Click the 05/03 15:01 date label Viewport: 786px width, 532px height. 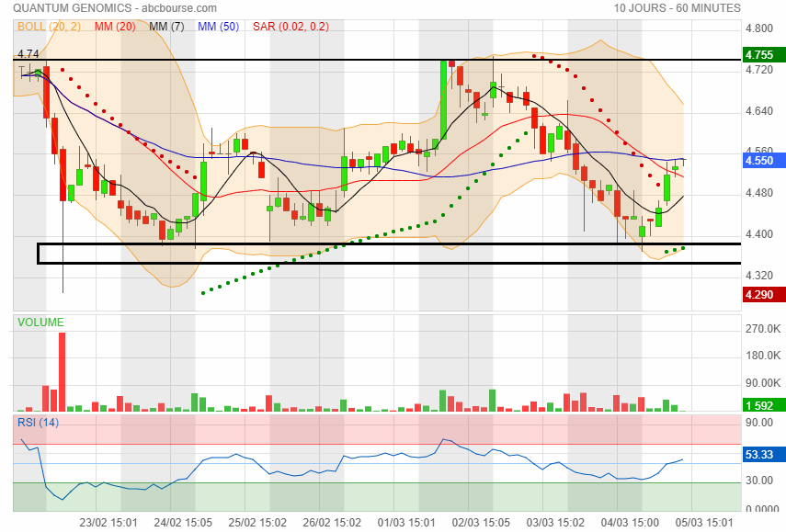click(x=704, y=523)
